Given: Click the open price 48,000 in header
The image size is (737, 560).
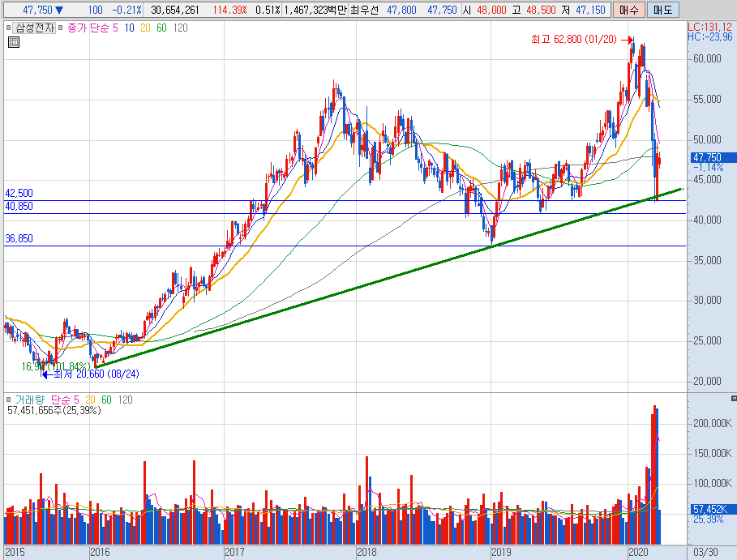Looking at the screenshot, I should 491,10.
